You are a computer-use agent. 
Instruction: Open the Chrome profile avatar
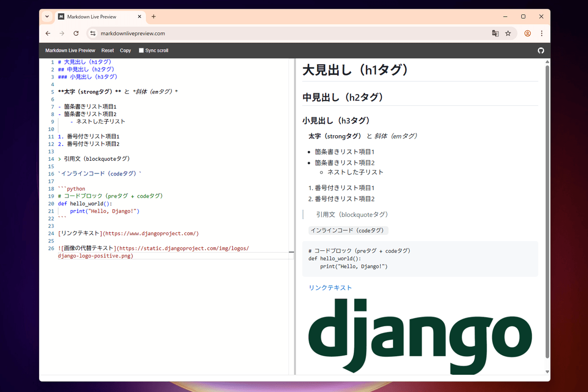click(528, 33)
